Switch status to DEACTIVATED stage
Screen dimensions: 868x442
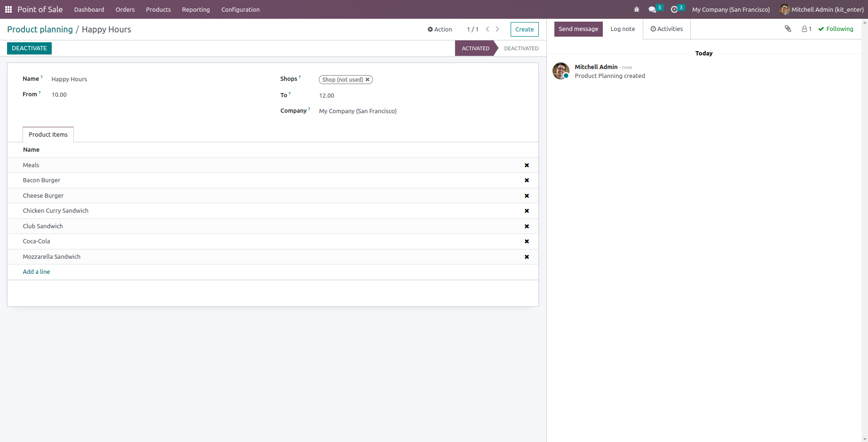[521, 48]
